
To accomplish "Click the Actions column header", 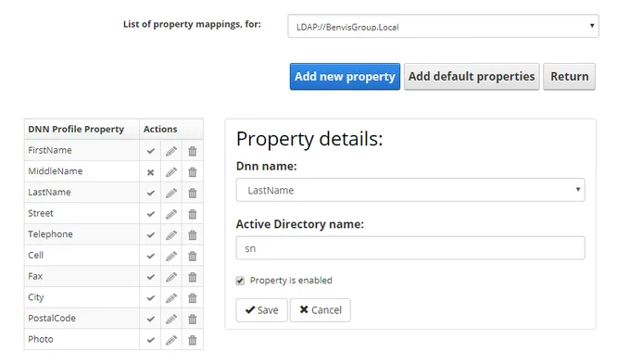I will tap(171, 129).
